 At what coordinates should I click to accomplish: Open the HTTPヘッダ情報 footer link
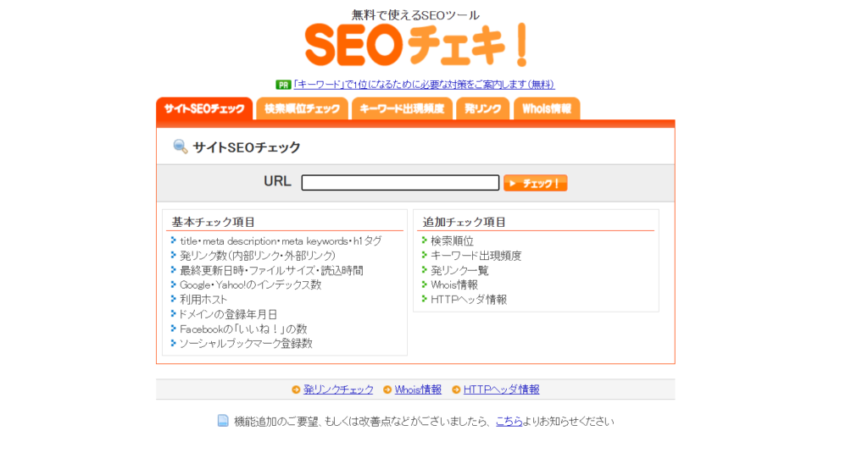click(501, 390)
